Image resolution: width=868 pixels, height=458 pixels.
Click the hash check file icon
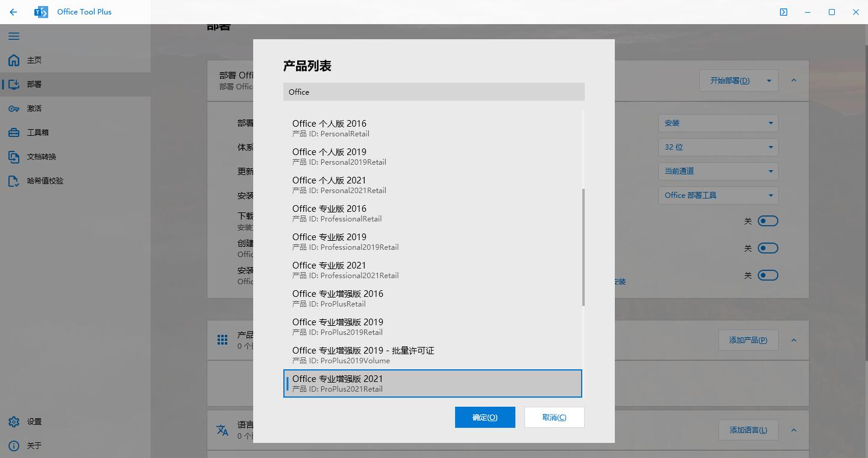[x=14, y=181]
